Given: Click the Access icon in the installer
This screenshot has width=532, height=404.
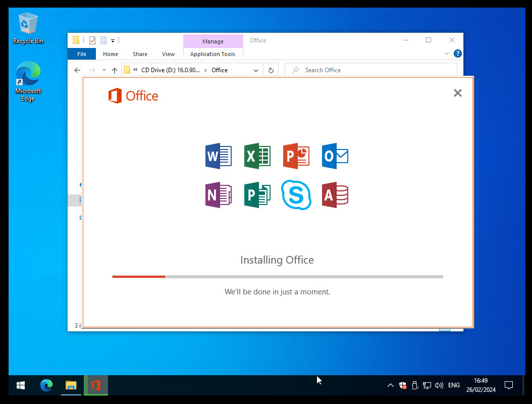Looking at the screenshot, I should pos(335,195).
